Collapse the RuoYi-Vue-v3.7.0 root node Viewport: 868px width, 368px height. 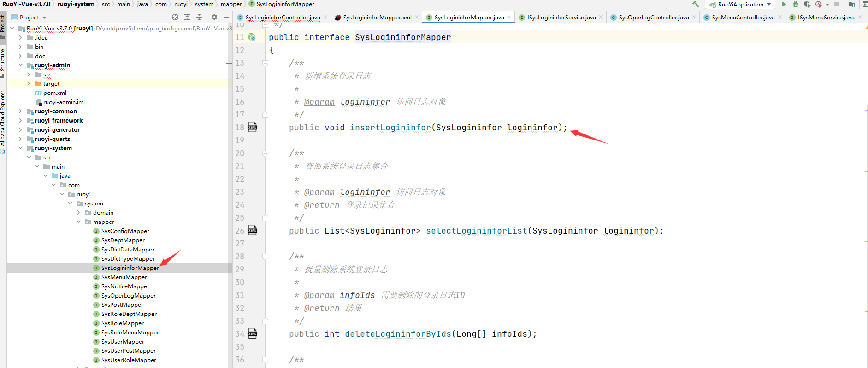point(12,28)
